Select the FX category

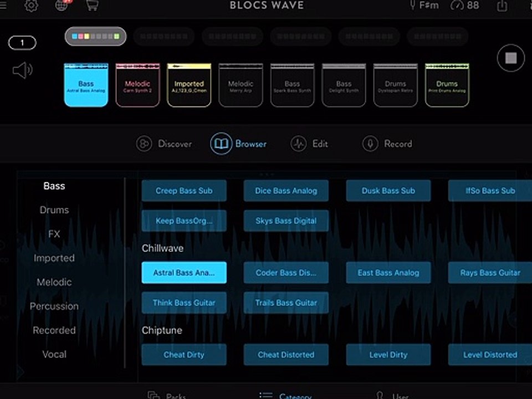coord(54,234)
